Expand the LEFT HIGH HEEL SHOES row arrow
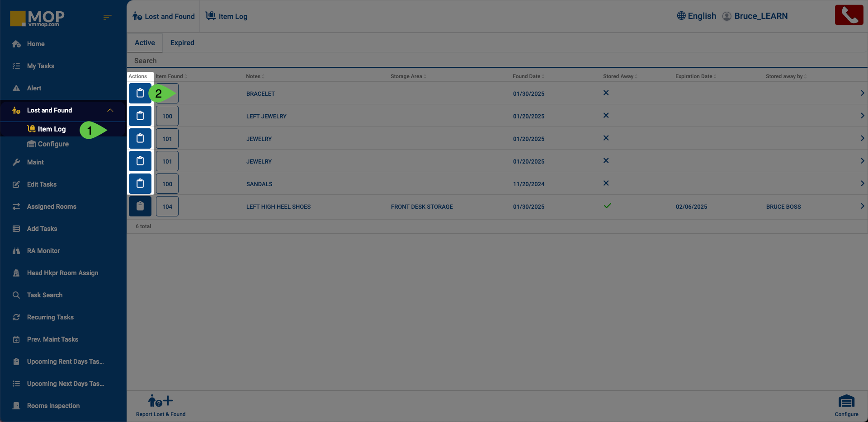 [862, 206]
